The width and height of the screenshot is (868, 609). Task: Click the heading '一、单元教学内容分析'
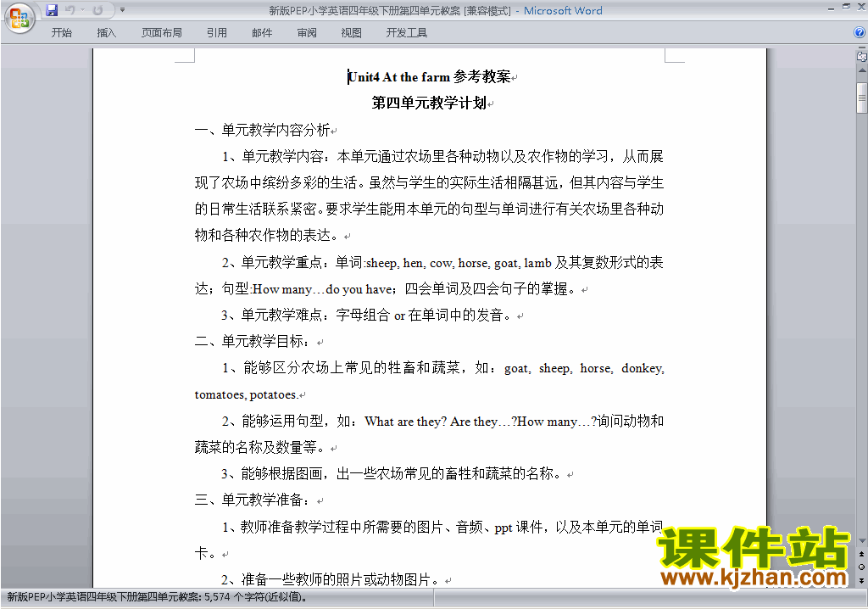tap(263, 131)
